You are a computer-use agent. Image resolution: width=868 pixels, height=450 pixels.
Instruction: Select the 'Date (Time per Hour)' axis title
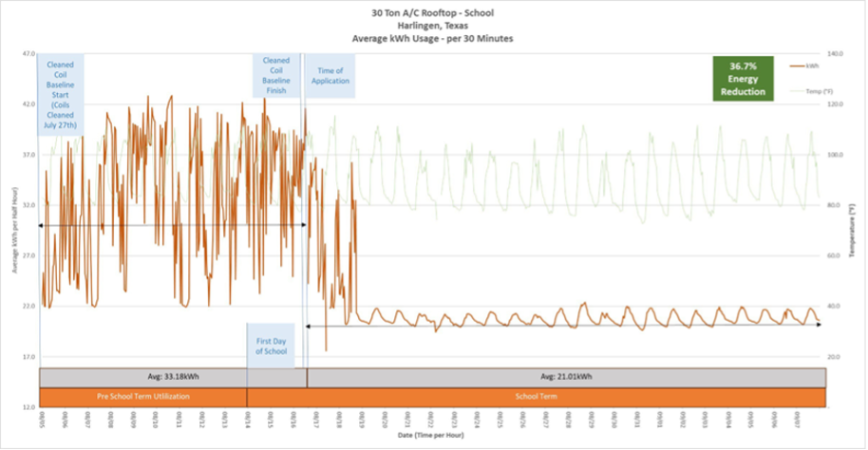click(x=432, y=435)
